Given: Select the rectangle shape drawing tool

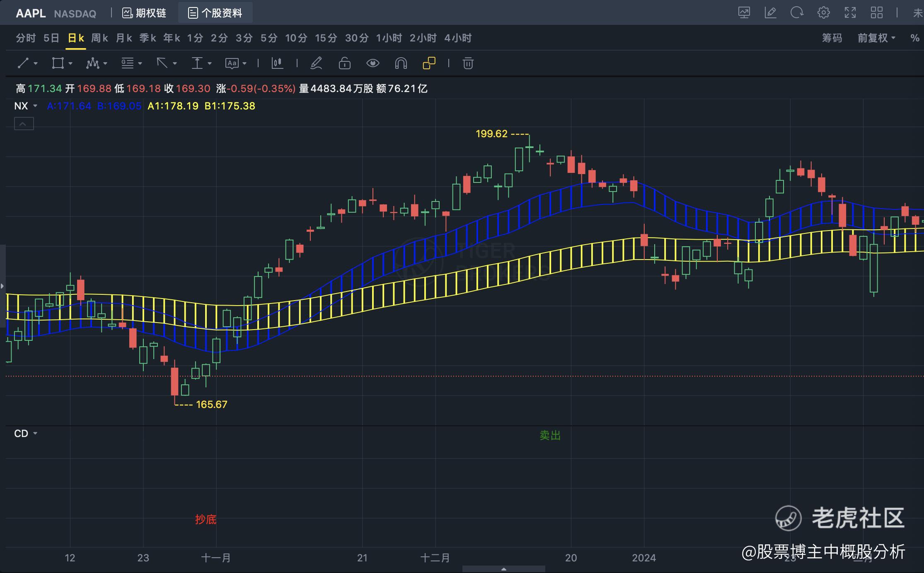Looking at the screenshot, I should (x=58, y=63).
